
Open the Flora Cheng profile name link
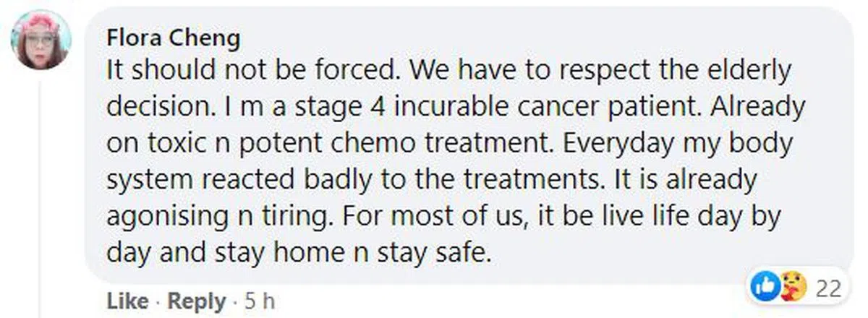(x=172, y=37)
